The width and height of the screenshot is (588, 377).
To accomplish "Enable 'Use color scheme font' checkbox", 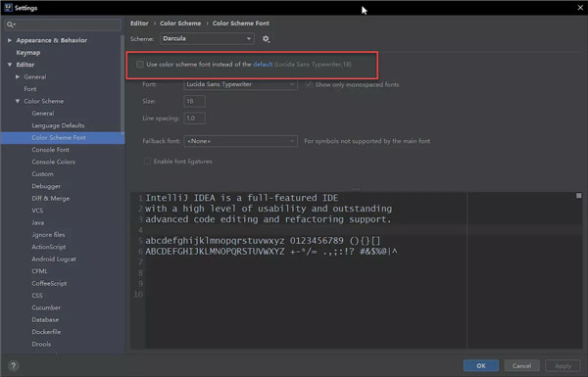I will 140,65.
